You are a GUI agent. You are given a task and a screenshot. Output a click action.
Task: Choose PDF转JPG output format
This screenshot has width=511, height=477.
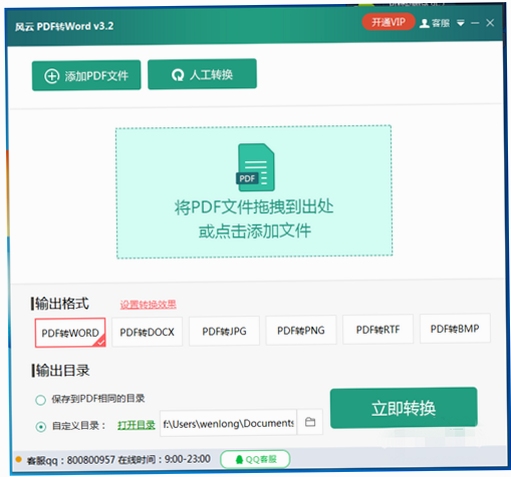(224, 331)
